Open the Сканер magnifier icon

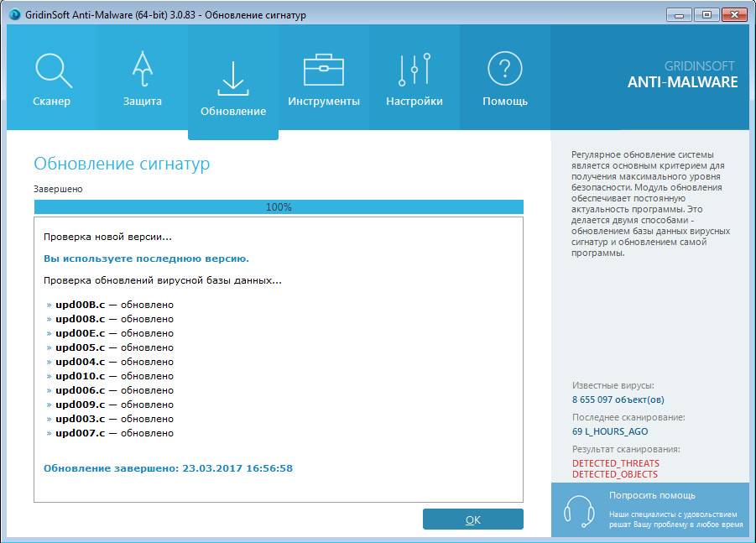53,70
